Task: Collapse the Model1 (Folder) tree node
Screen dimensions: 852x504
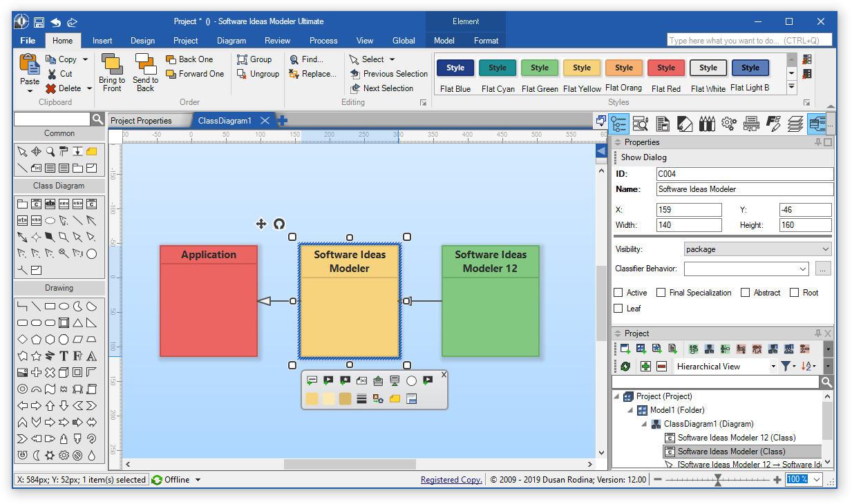Action: click(629, 410)
